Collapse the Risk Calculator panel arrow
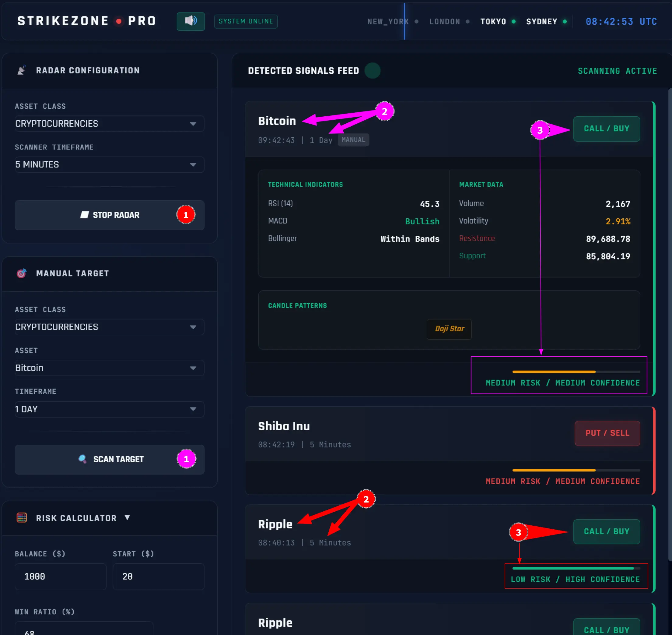The width and height of the screenshot is (672, 635). coord(127,517)
